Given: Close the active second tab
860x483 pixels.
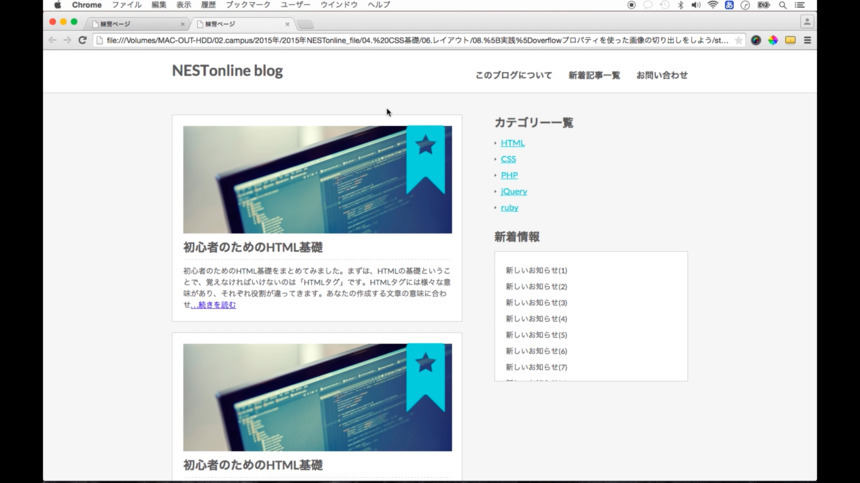Looking at the screenshot, I should [x=287, y=24].
